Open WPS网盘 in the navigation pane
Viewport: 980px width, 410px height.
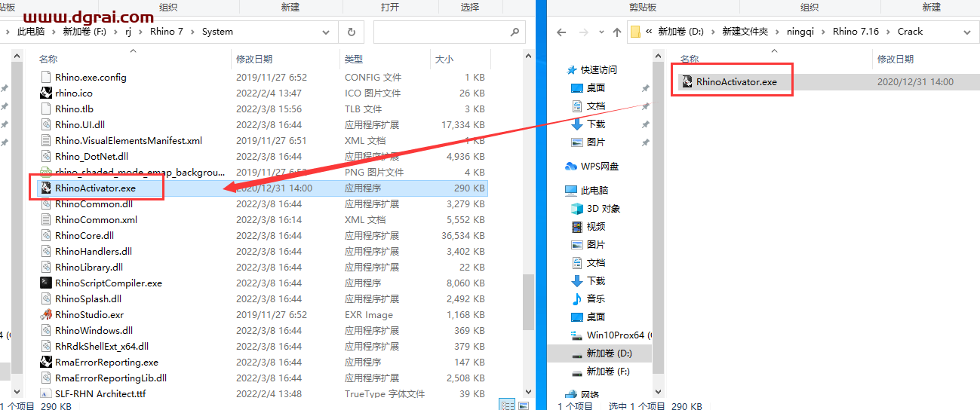600,166
